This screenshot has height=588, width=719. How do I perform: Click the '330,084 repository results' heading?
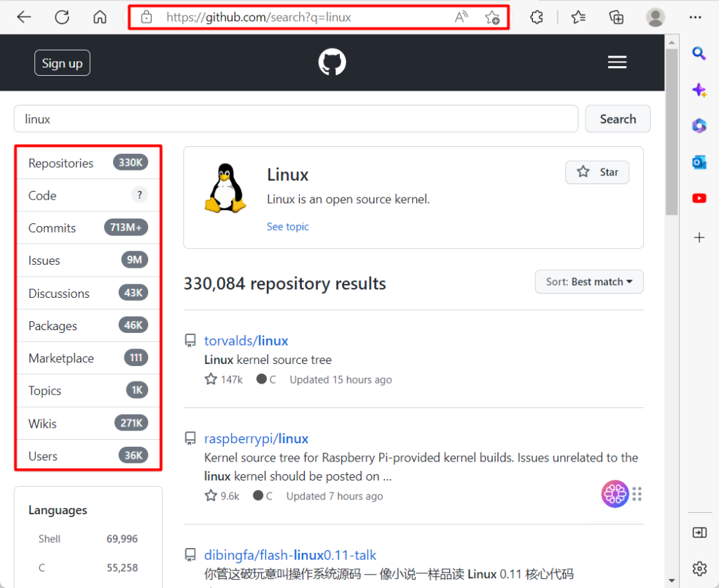[x=285, y=283]
